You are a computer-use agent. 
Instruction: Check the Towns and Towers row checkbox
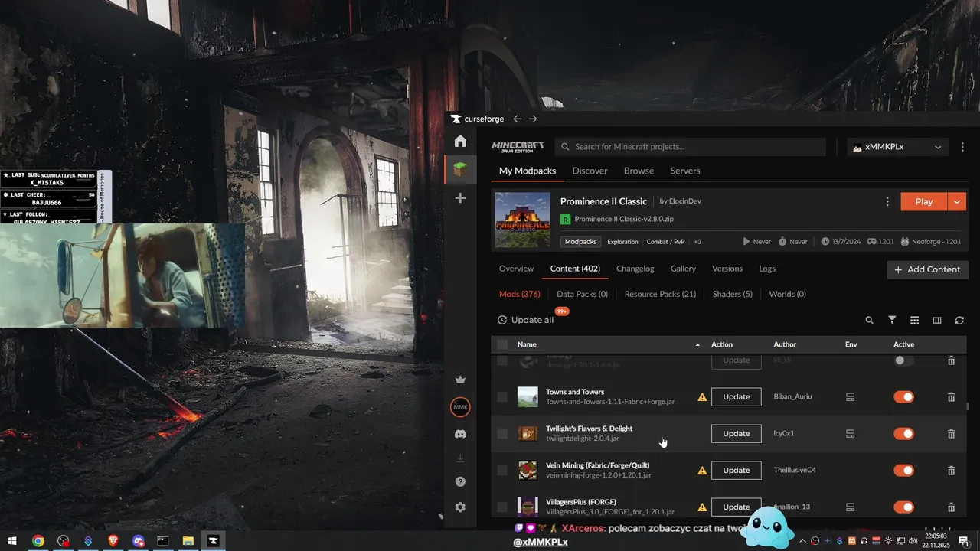(502, 397)
